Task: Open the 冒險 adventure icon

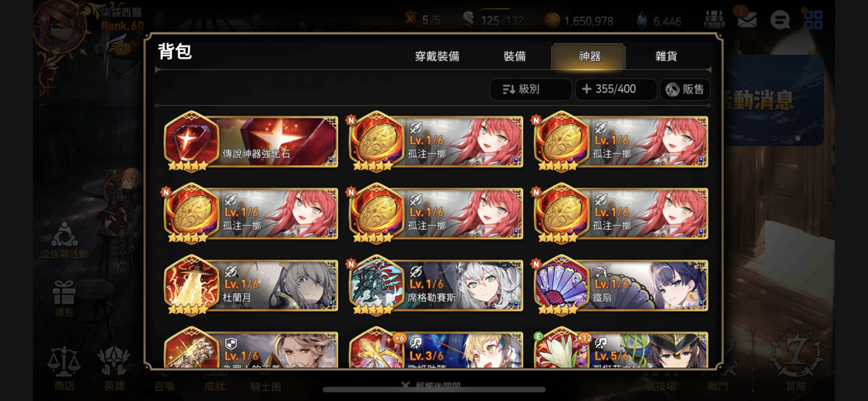Action: [x=796, y=363]
